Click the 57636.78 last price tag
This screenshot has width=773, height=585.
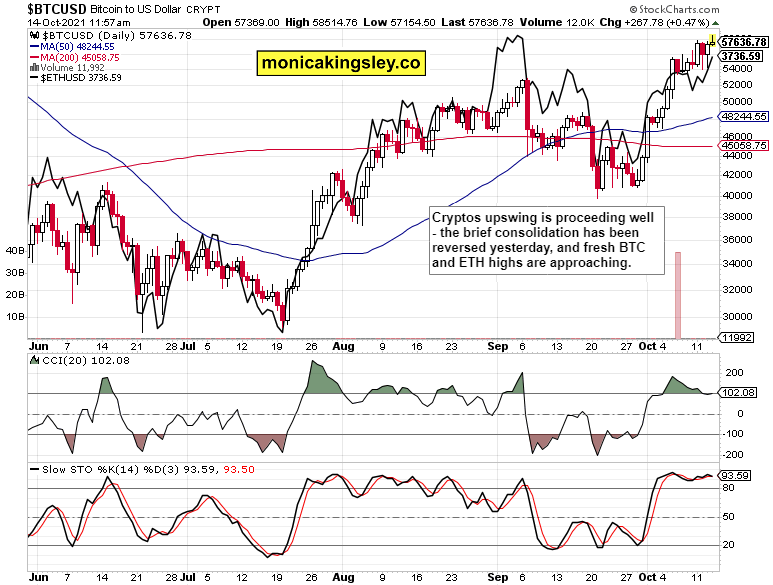tap(744, 42)
